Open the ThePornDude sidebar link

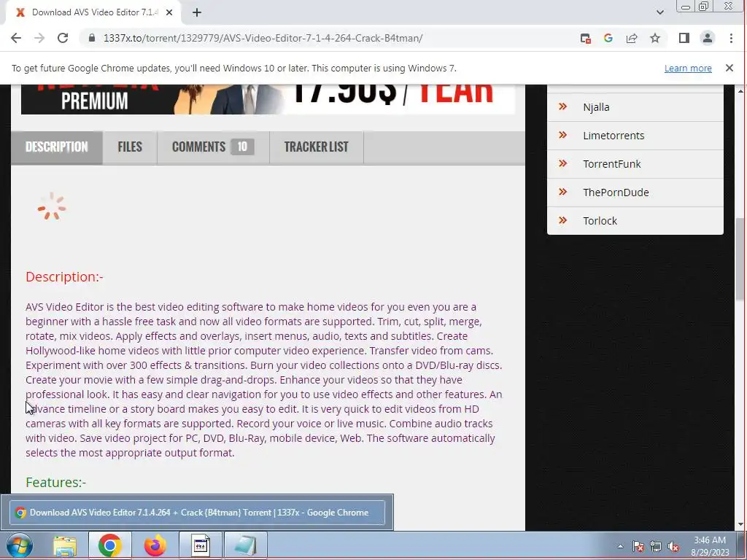(616, 192)
